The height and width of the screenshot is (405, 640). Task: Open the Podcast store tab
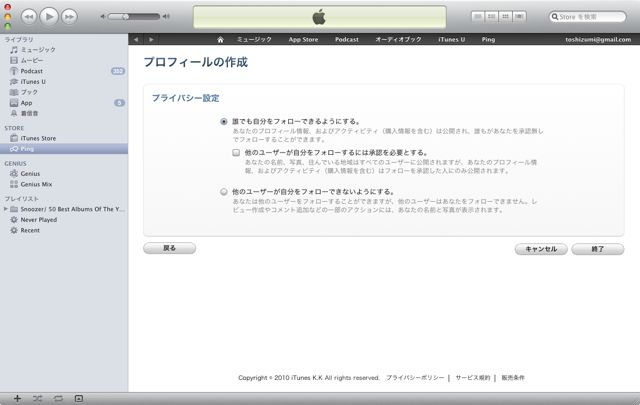tap(347, 40)
